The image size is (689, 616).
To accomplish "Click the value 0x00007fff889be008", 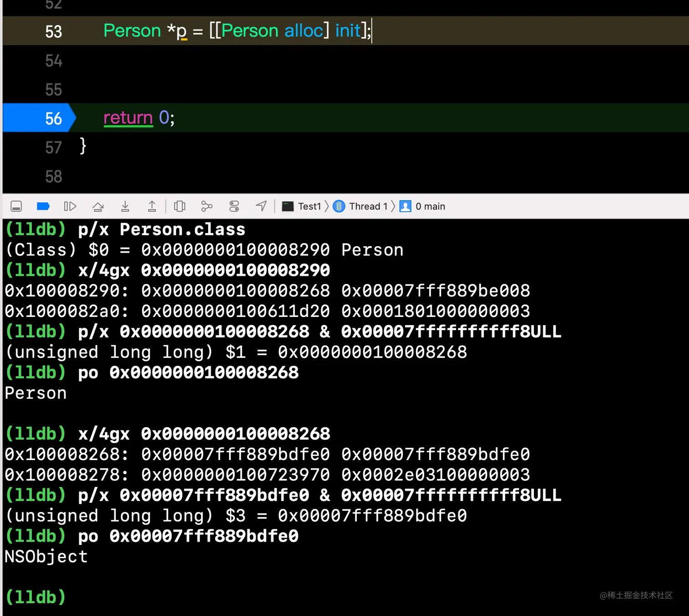I will [x=436, y=291].
